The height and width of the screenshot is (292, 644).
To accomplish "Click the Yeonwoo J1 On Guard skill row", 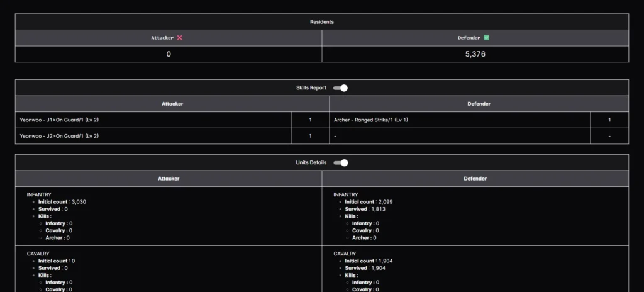I will tap(60, 120).
